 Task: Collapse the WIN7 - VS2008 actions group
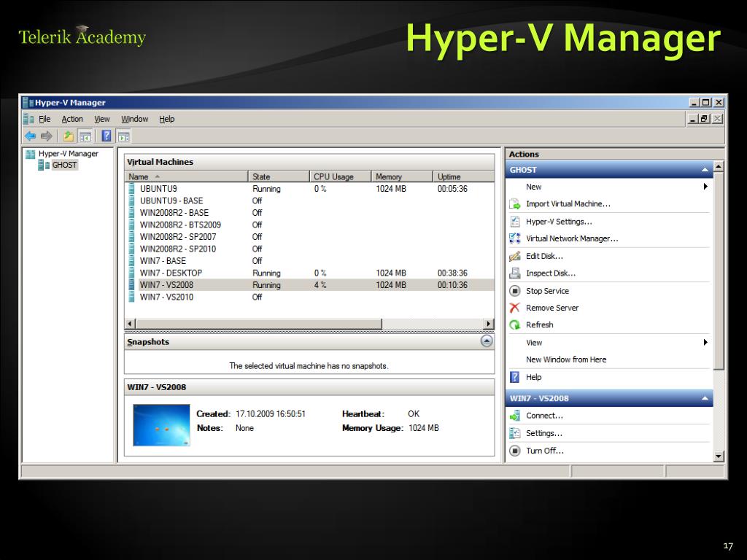tap(705, 399)
